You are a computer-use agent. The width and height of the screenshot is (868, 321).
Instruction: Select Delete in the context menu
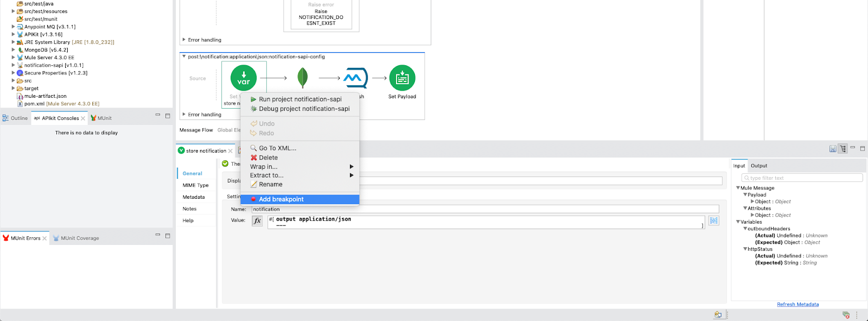point(268,158)
